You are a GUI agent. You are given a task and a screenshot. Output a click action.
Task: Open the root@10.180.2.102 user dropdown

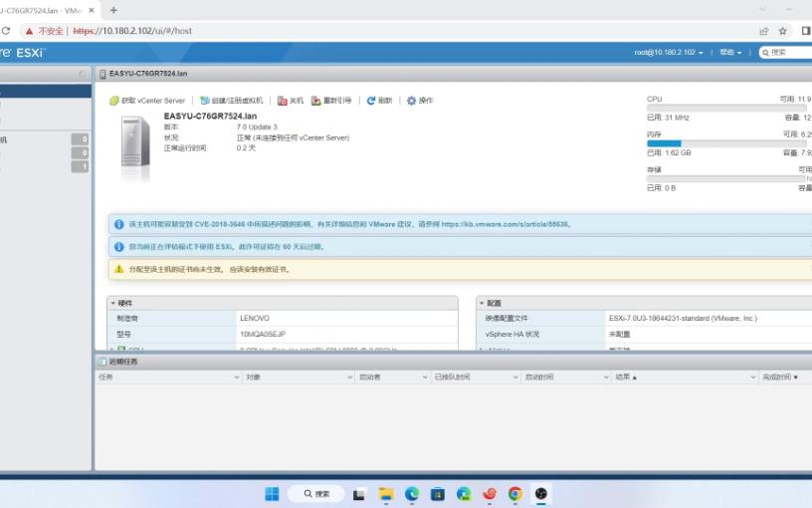point(669,53)
